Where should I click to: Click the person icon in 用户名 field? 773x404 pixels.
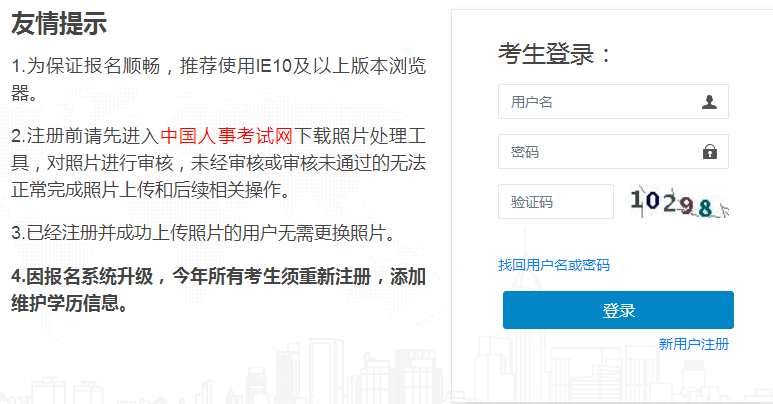click(709, 102)
